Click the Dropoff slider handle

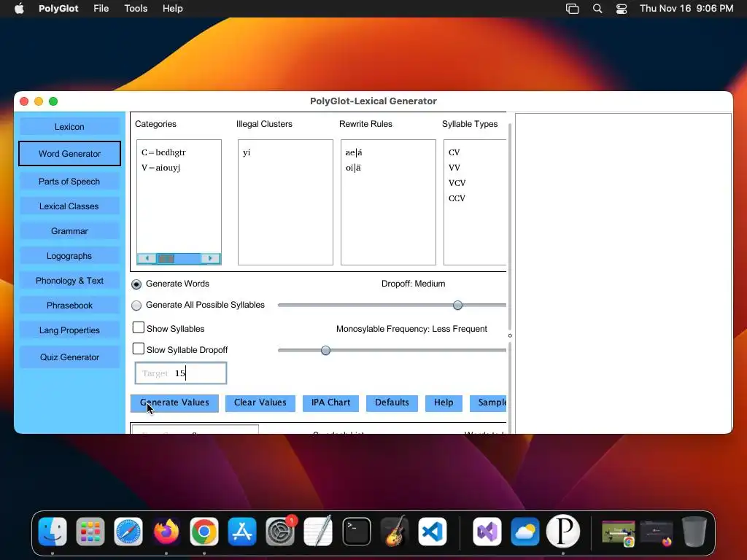coord(457,306)
